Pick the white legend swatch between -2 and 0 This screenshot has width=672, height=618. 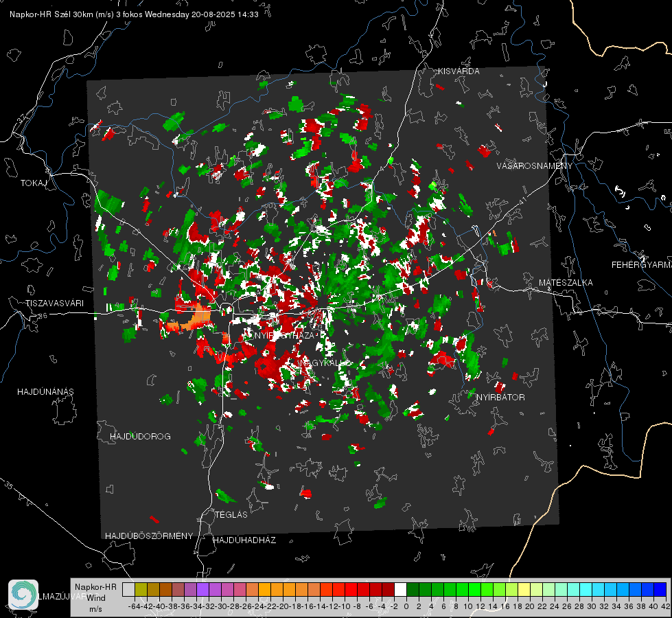(x=400, y=589)
